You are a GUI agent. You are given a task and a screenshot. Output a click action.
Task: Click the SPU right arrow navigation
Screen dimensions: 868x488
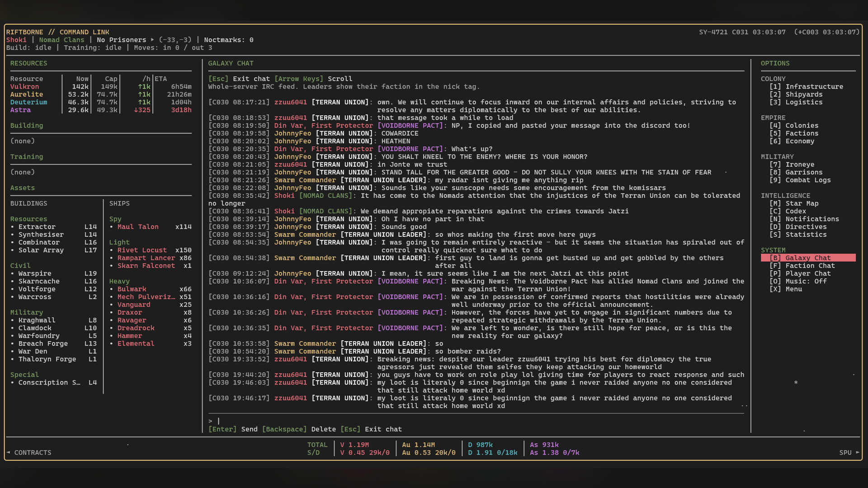point(849,452)
